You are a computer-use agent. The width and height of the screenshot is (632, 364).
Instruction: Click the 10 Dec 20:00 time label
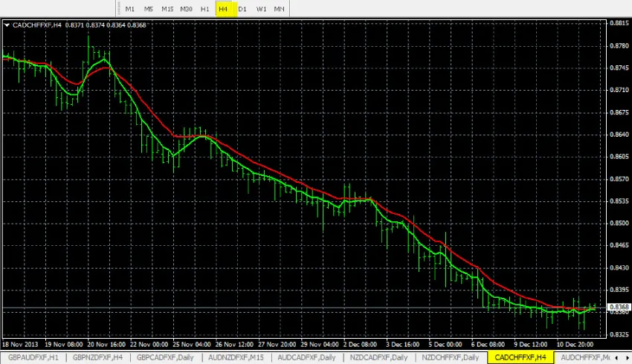[x=575, y=345]
